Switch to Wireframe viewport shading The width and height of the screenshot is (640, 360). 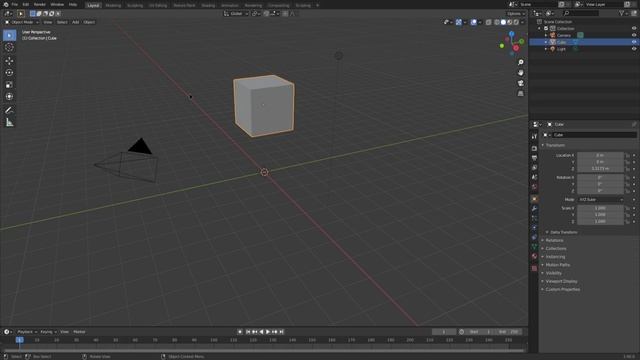(x=497, y=22)
